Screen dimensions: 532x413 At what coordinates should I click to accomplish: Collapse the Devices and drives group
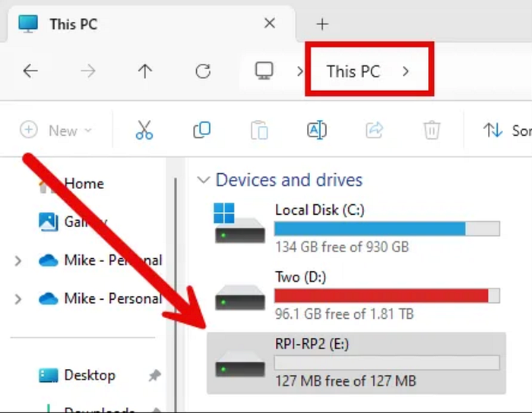tap(203, 181)
